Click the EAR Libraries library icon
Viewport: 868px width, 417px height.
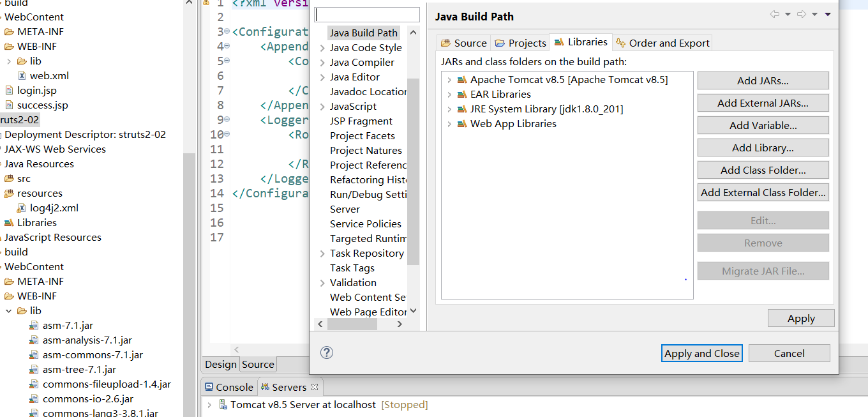[461, 95]
